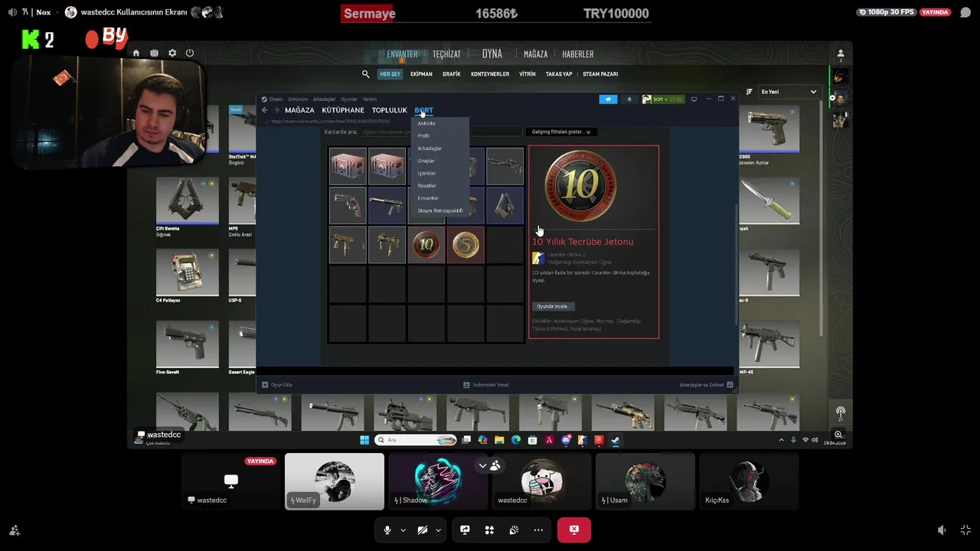Screen dimensions: 980x551
Task: Open the CS2 settings gear icon
Action: [171, 53]
